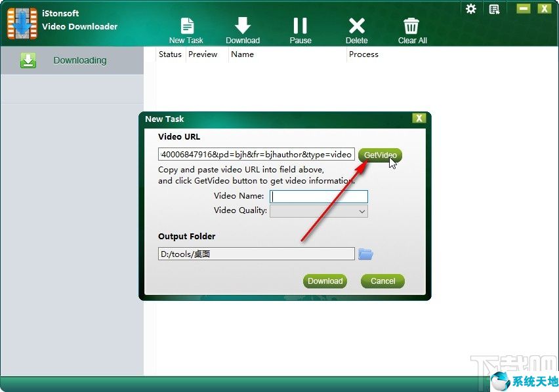Viewport: 559px width, 392px height.
Task: Click the Video Name input box
Action: coord(319,196)
